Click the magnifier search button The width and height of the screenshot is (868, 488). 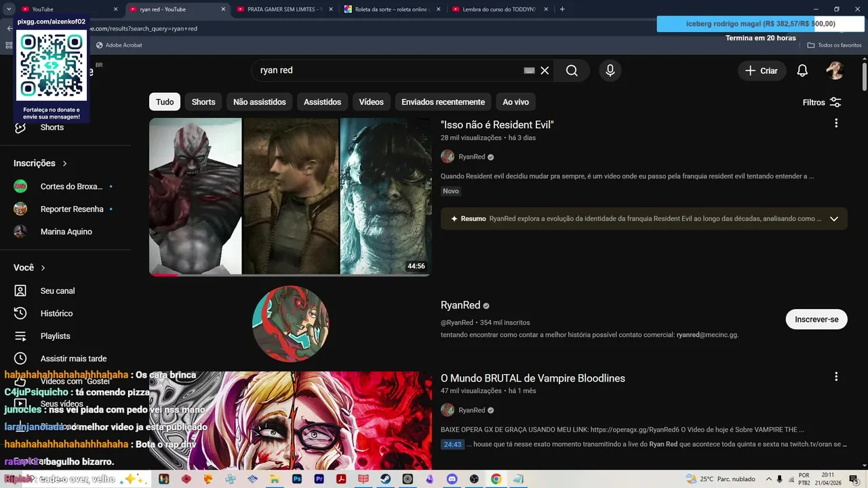[x=572, y=70]
